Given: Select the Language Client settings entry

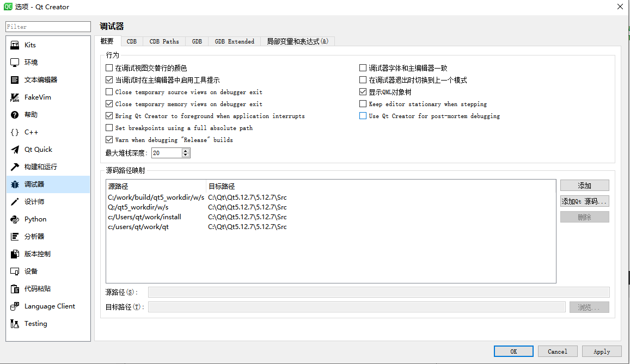Looking at the screenshot, I should point(49,306).
